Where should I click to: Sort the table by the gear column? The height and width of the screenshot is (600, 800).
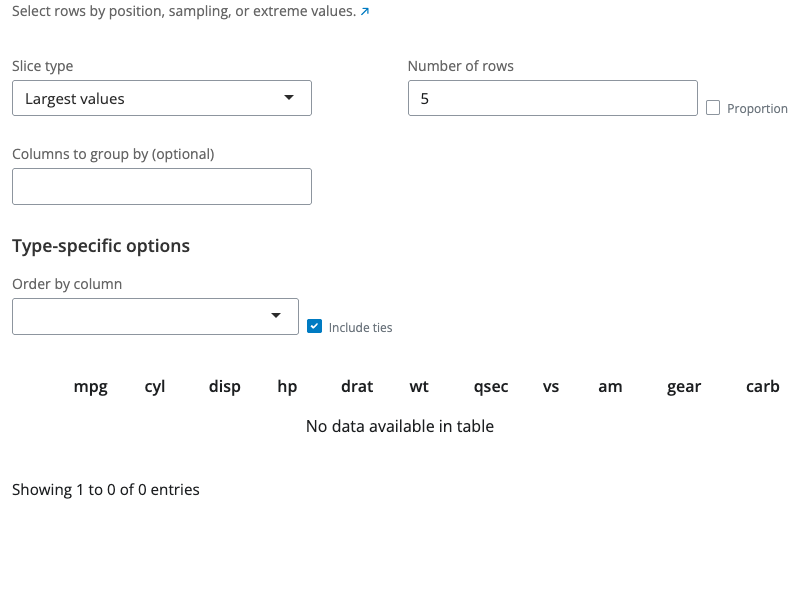pyautogui.click(x=684, y=386)
